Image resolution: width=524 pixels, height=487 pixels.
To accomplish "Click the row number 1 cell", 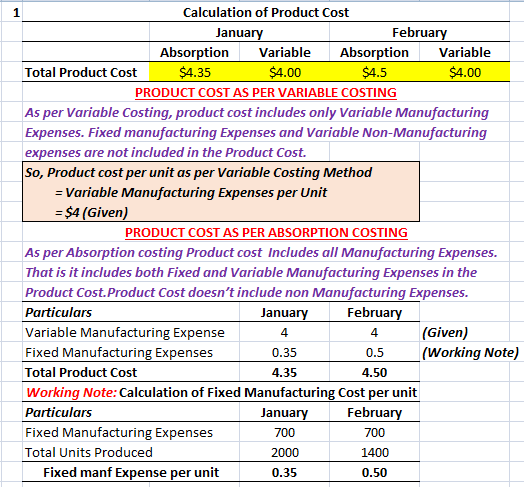I will [12, 13].
